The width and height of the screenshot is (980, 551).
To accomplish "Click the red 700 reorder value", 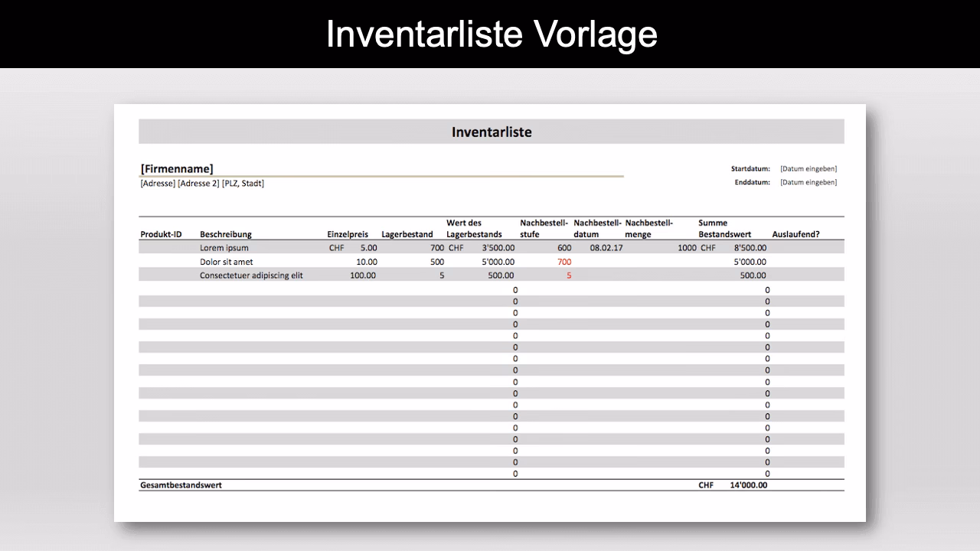I will [564, 262].
